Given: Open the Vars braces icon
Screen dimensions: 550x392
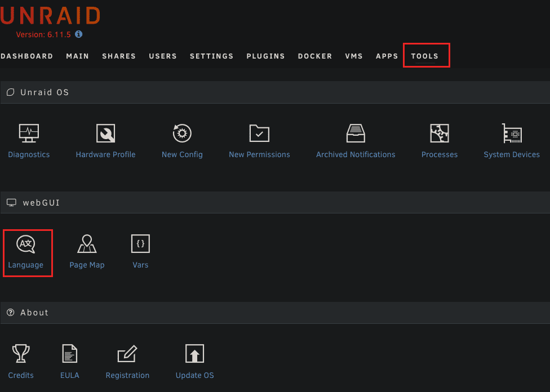Looking at the screenshot, I should [140, 244].
